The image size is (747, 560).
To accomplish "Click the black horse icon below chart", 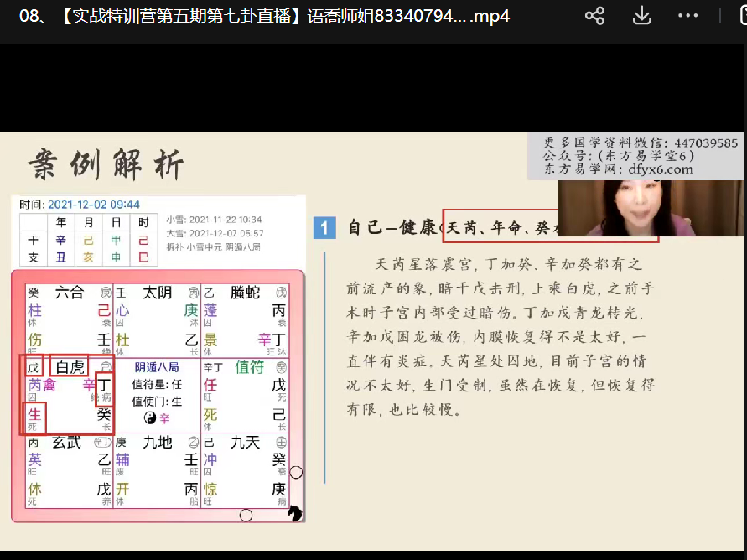I will point(294,513).
